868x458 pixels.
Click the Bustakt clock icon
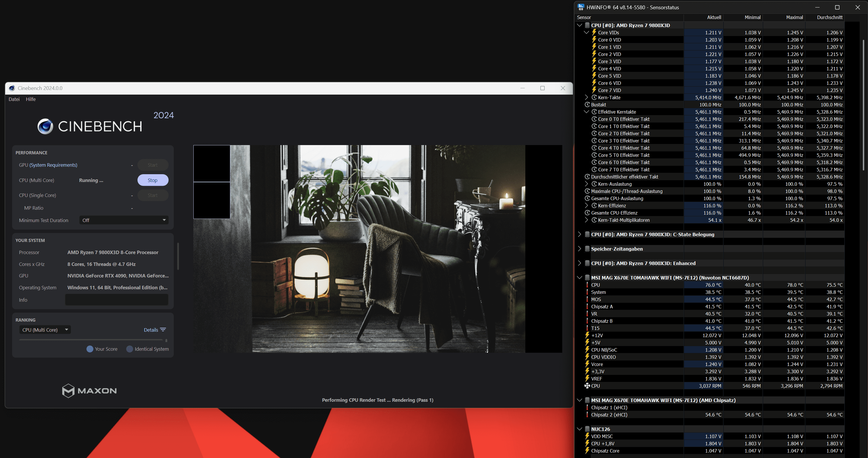click(587, 105)
